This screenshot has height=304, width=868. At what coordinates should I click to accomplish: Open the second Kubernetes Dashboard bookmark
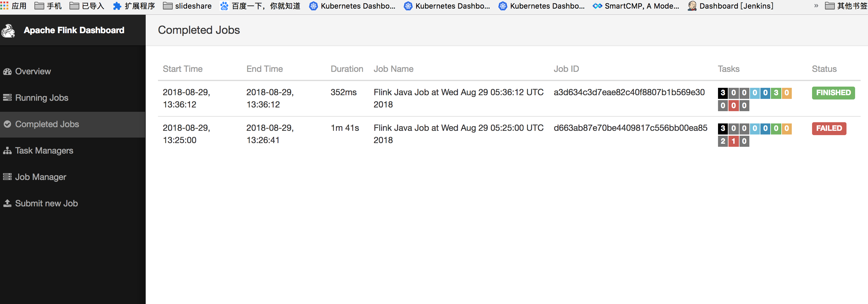pyautogui.click(x=447, y=6)
